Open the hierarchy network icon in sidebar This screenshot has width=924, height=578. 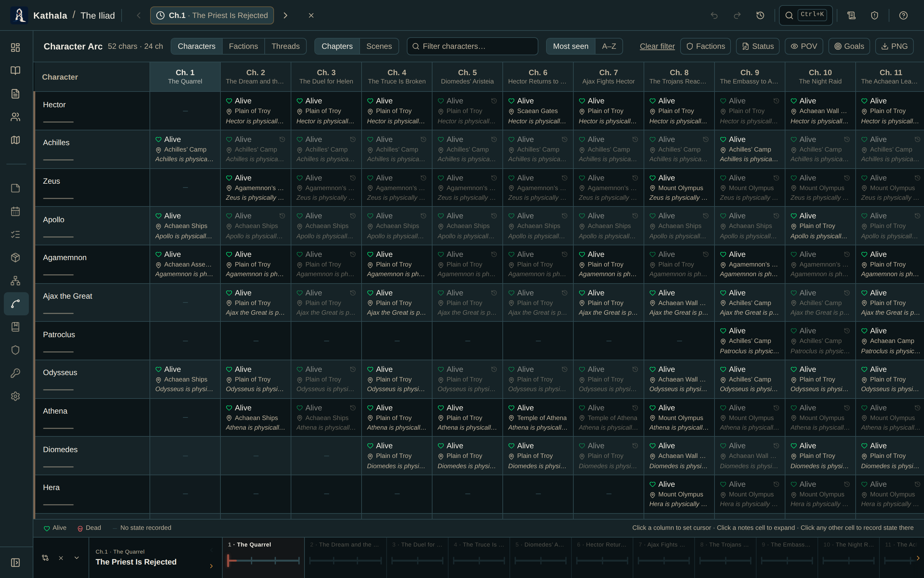click(x=15, y=281)
